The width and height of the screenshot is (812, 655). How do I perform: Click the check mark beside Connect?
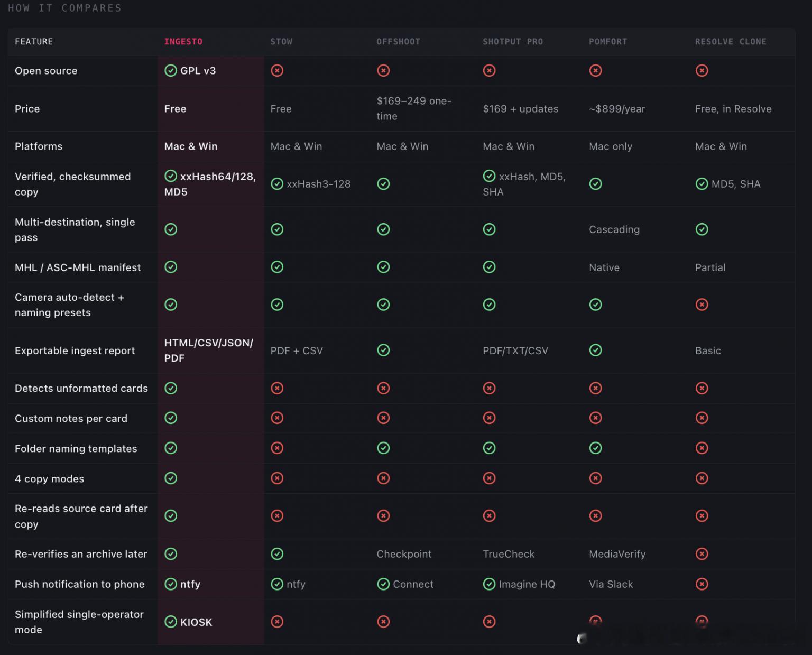pos(383,584)
